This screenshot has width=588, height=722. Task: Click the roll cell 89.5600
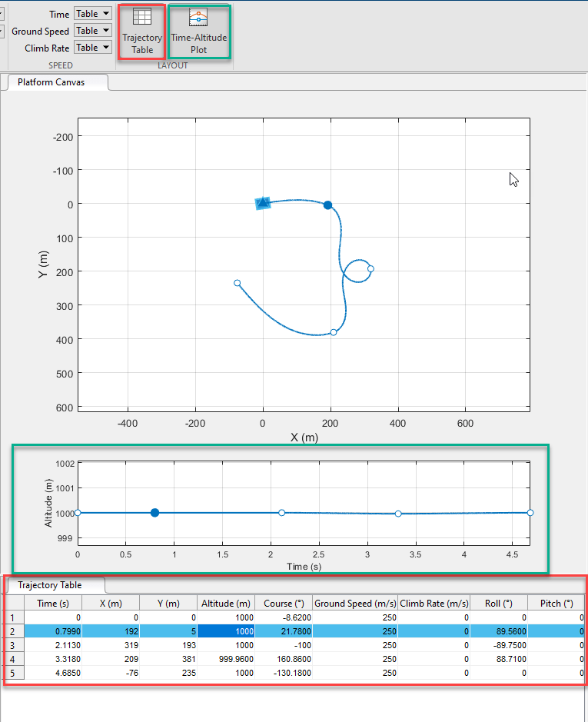click(x=499, y=631)
